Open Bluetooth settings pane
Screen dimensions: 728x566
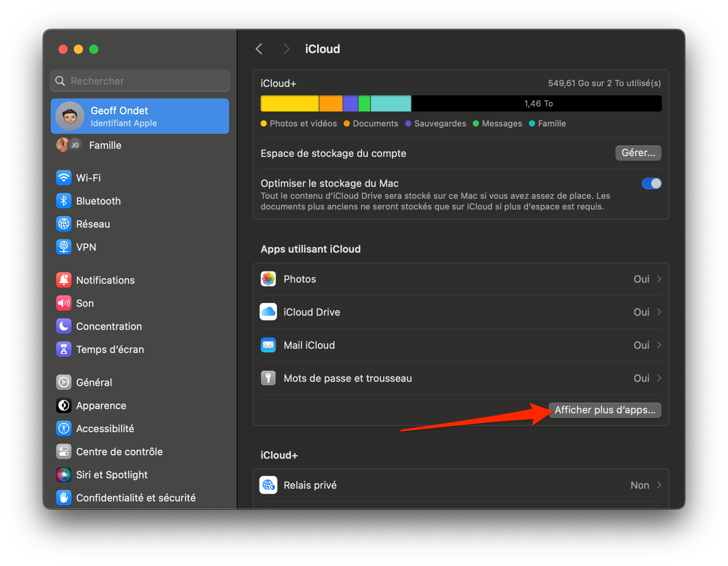click(140, 201)
